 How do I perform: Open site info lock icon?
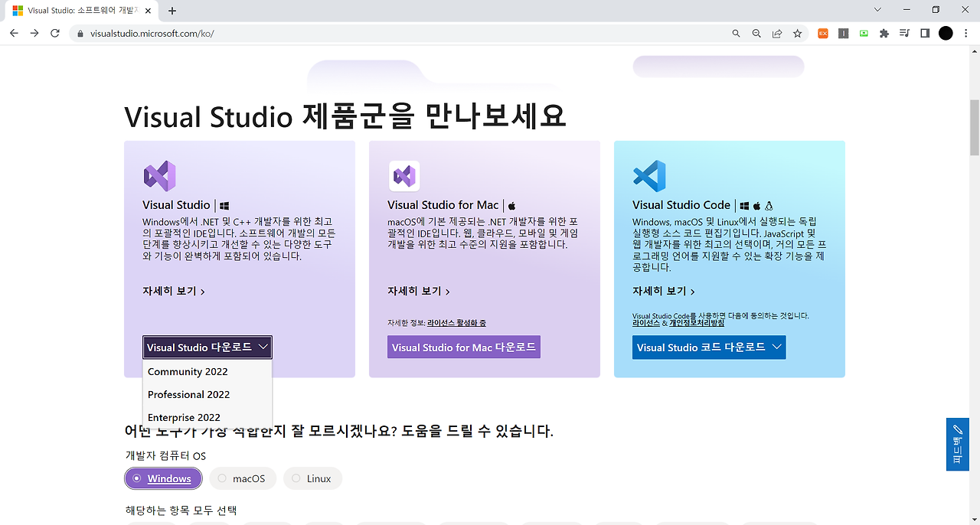point(80,34)
